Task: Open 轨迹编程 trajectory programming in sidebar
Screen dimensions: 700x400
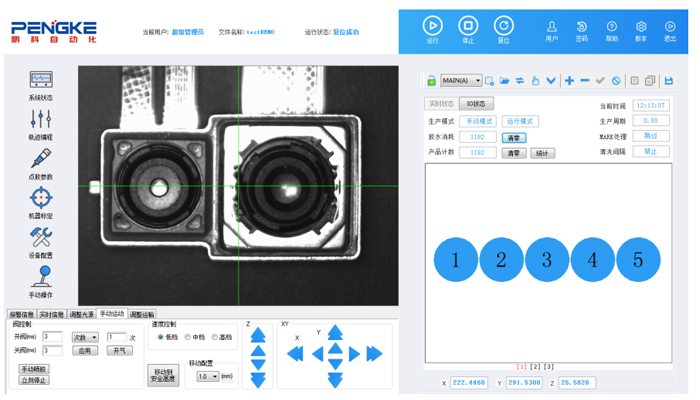Action: (x=41, y=120)
